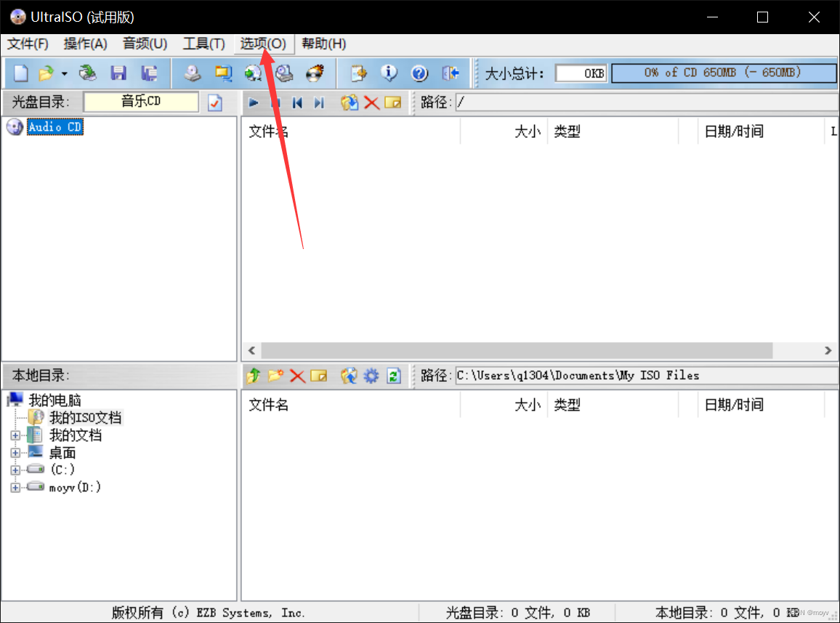Screen dimensions: 840x623
Task: Open an image file with the folder icon
Action: pyautogui.click(x=47, y=73)
